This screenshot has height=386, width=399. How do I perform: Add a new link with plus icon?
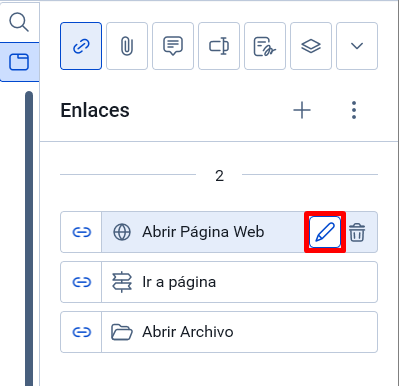(x=302, y=110)
